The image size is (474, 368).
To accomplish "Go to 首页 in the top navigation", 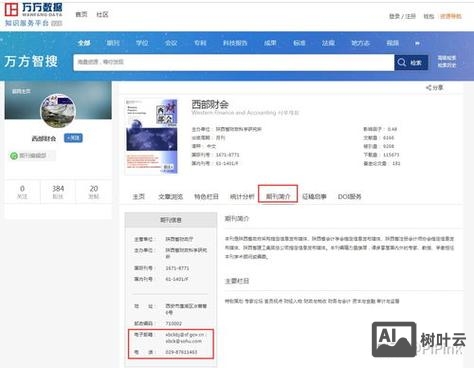I will click(x=81, y=14).
